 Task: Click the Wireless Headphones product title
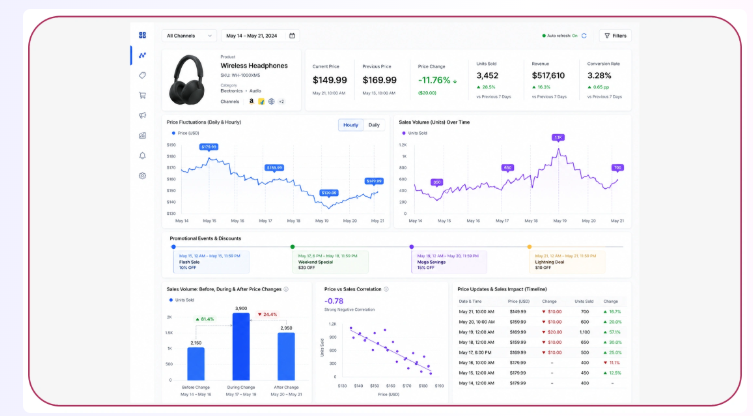(254, 65)
